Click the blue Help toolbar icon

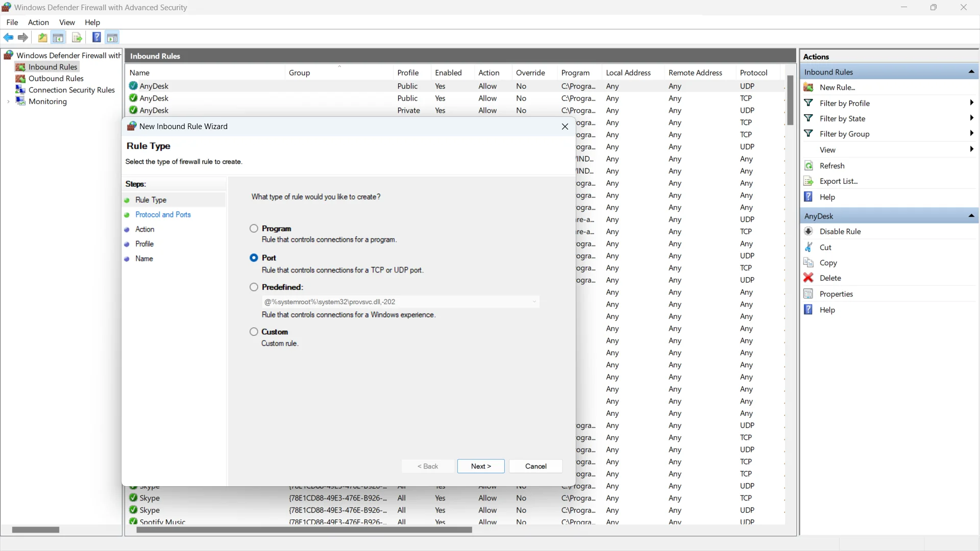point(96,37)
